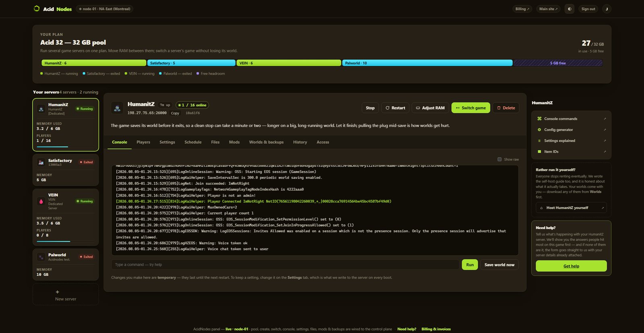Open Item IDs external-link arrow
Viewport: 644px width, 333px height.
tap(605, 151)
